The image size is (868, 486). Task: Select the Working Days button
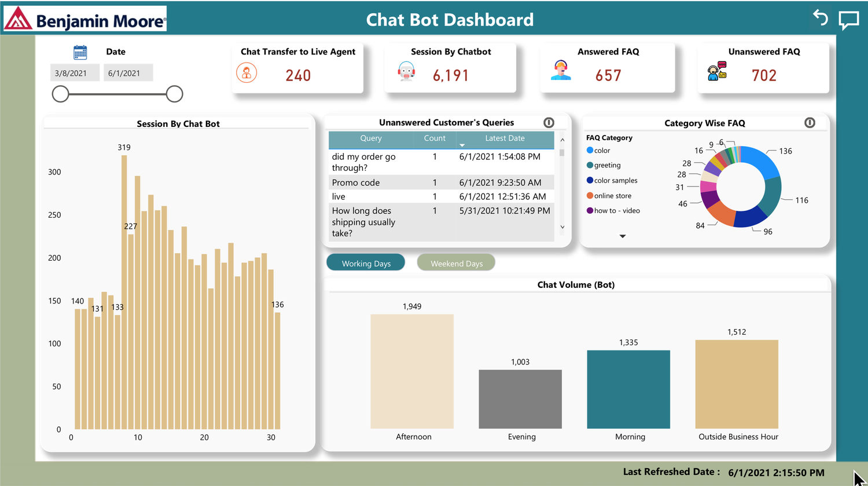pos(366,263)
